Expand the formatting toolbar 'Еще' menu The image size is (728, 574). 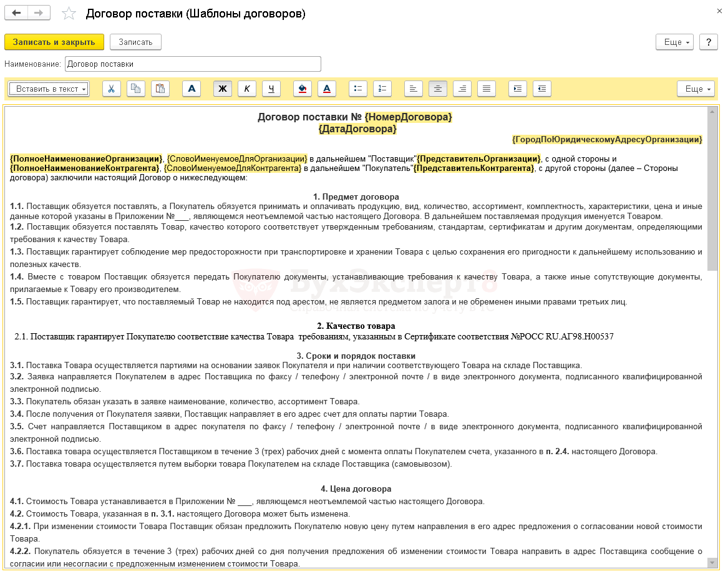click(x=696, y=89)
